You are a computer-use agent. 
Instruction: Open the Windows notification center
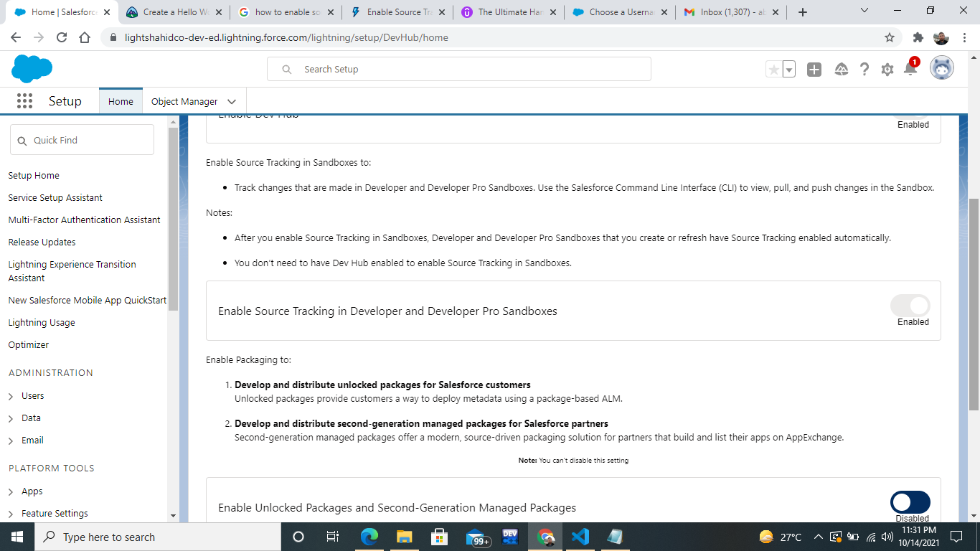pyautogui.click(x=956, y=537)
